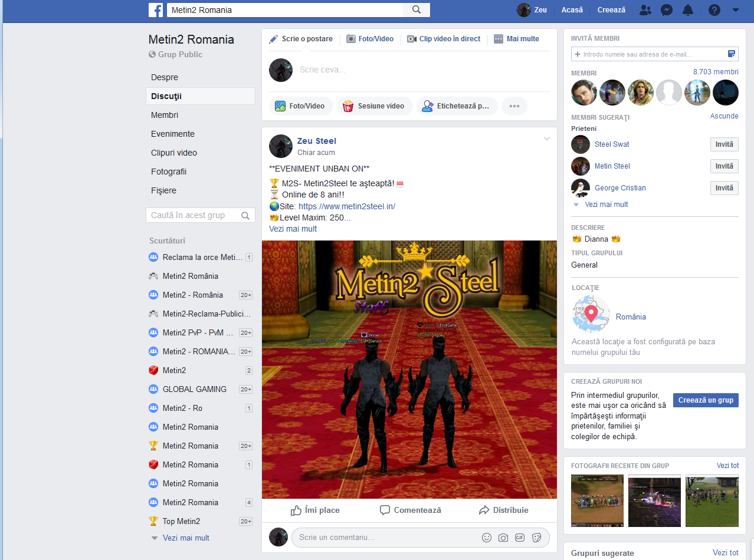Hide suggested members with Ascunde
Image resolution: width=754 pixels, height=560 pixels.
coord(725,116)
